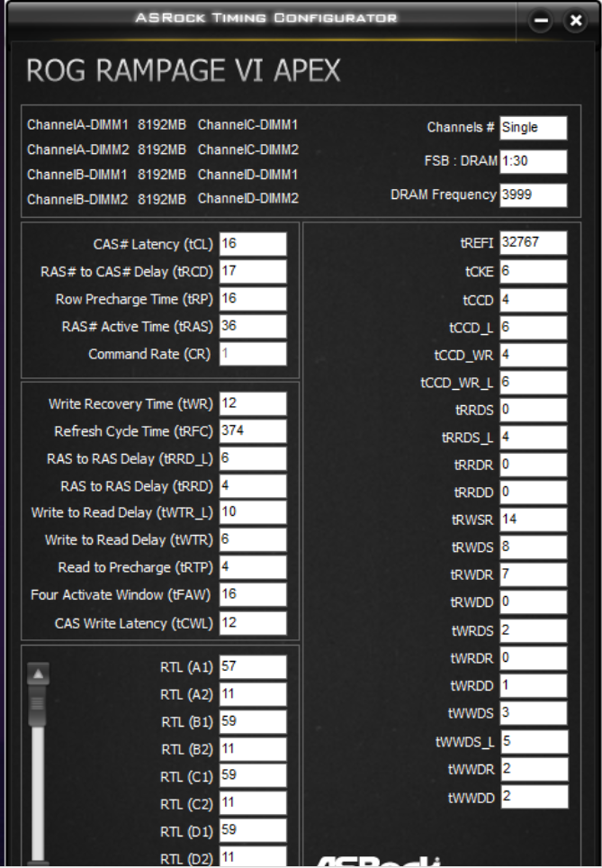This screenshot has height=868, width=602.
Task: Select the tWWDR value field
Action: click(x=535, y=769)
